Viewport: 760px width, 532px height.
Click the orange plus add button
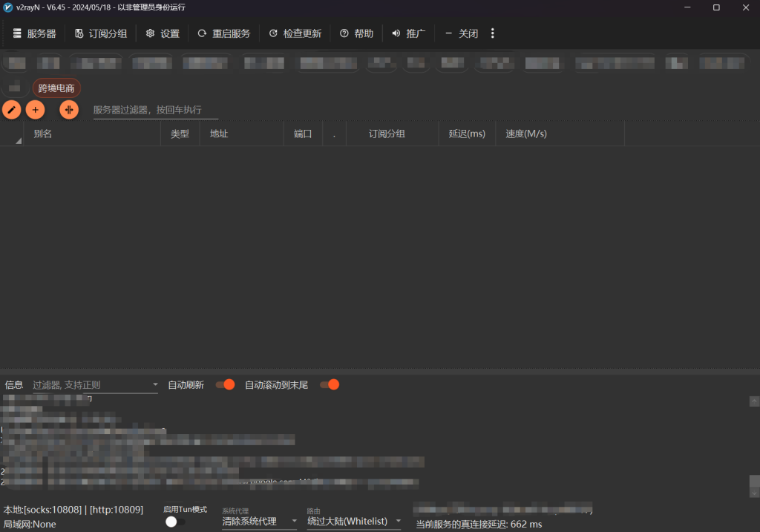(35, 110)
